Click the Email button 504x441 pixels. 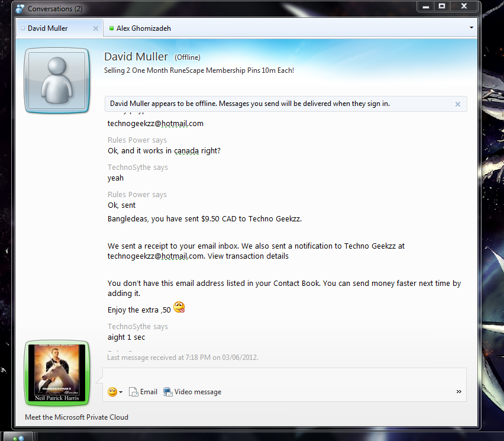coord(143,392)
